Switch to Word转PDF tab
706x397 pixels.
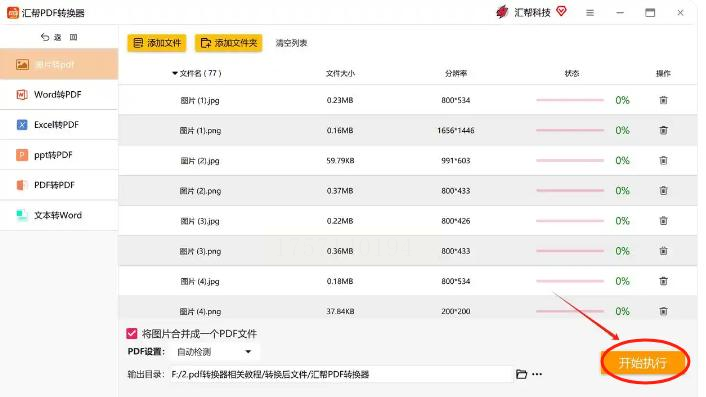[59, 95]
